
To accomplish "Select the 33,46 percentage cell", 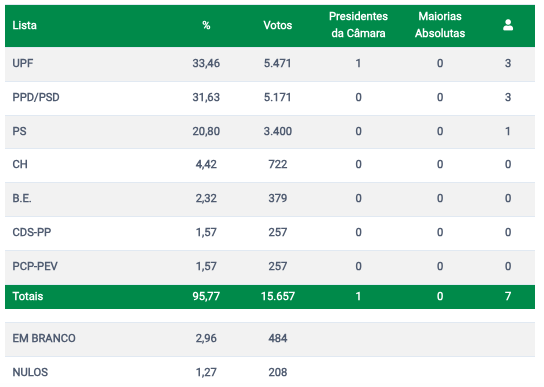I will point(206,64).
